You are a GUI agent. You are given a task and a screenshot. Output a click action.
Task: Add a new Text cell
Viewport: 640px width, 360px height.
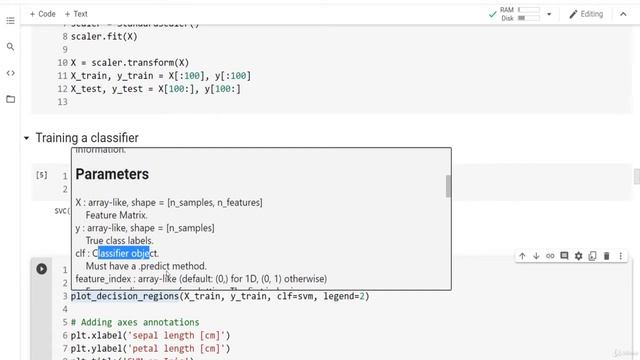click(76, 14)
